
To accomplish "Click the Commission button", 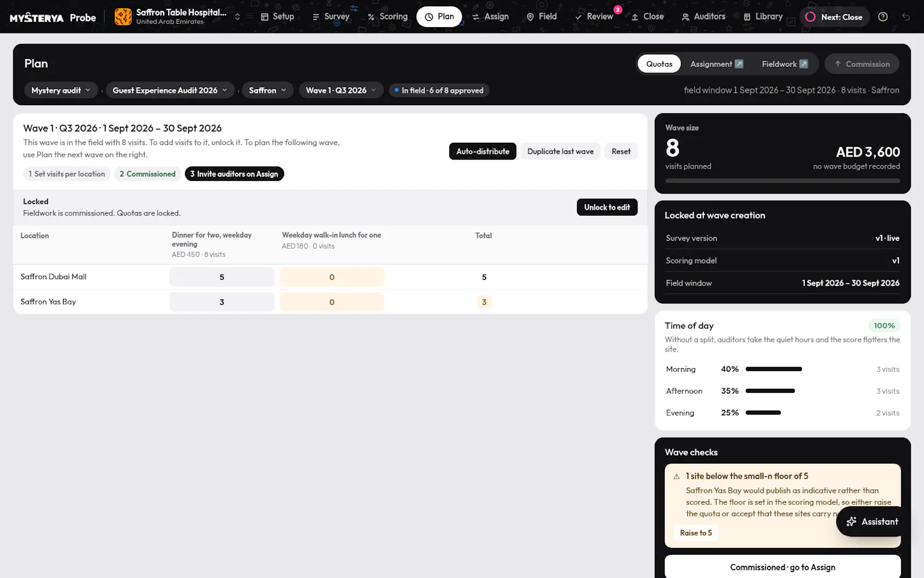I will [x=862, y=64].
